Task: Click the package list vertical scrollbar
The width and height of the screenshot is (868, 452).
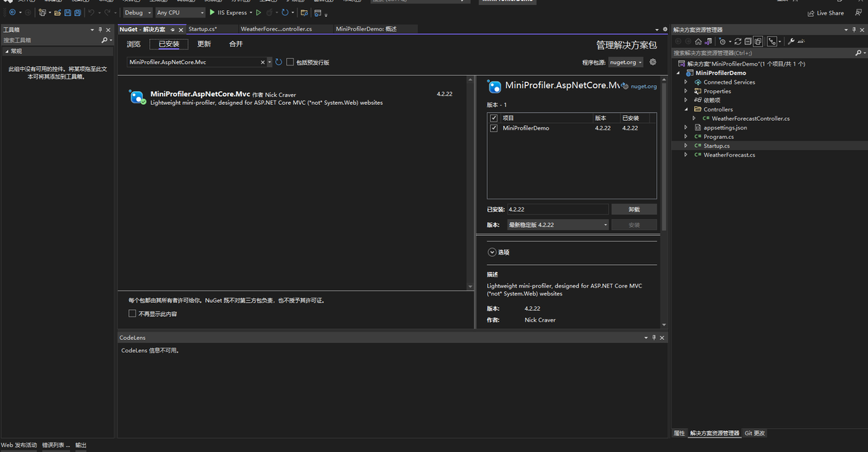Action: [470, 183]
